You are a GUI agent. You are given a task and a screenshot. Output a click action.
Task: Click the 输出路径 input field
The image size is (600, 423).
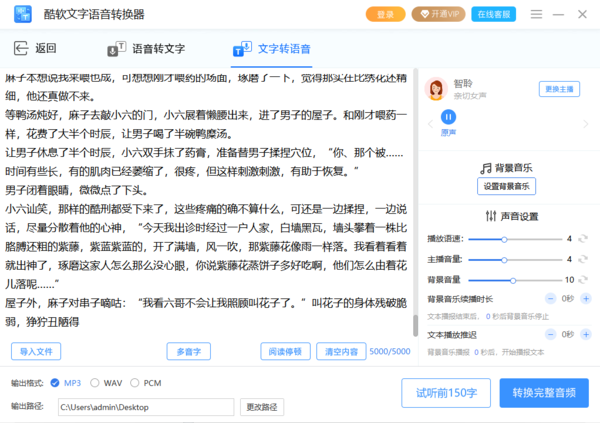coord(146,407)
